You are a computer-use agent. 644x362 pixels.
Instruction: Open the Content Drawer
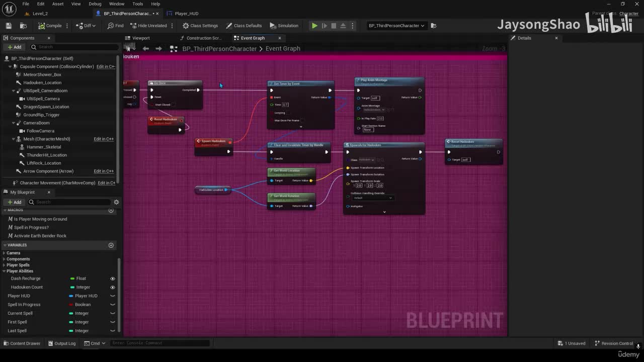pos(22,343)
